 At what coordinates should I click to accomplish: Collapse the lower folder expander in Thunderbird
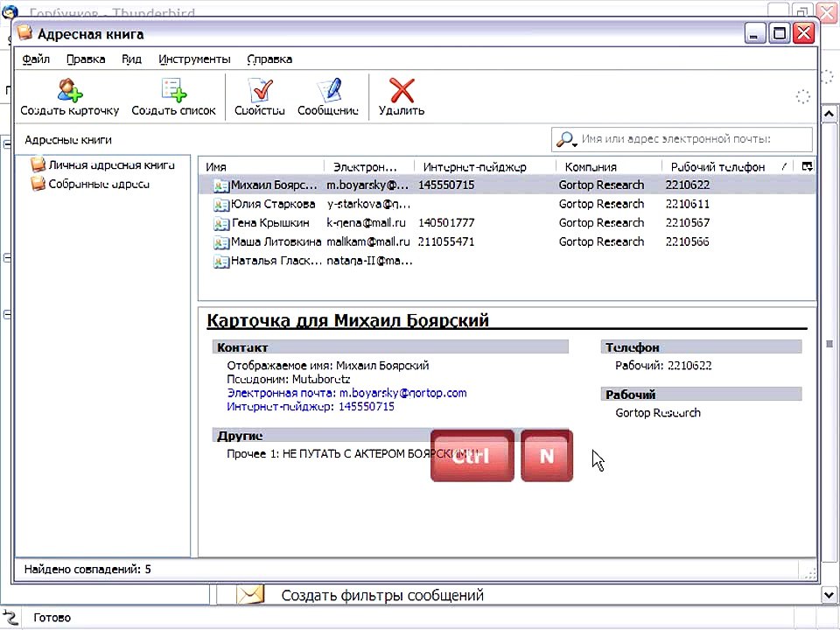[x=7, y=314]
